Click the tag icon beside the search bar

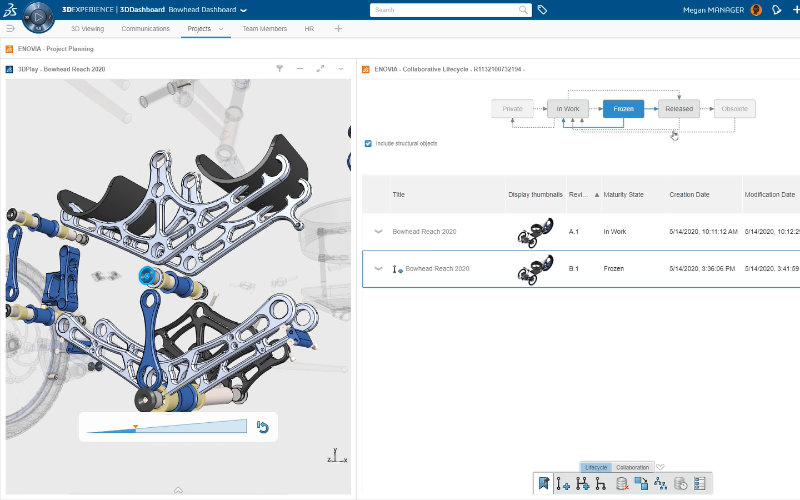coord(543,10)
